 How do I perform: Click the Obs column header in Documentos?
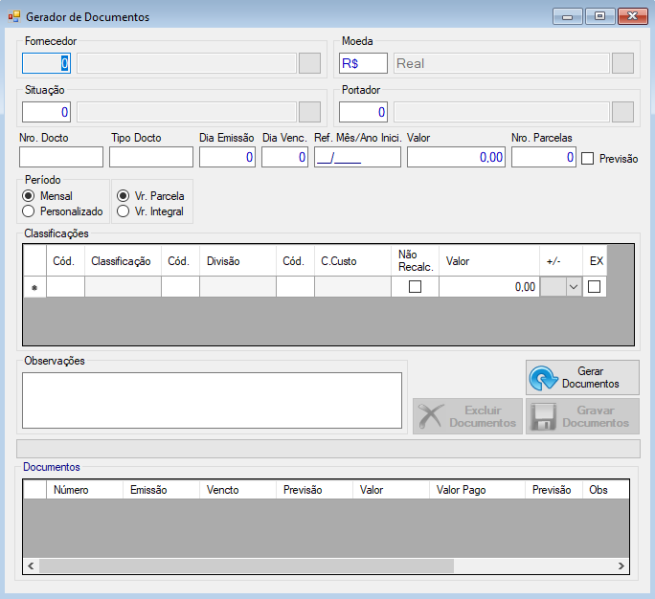pos(605,490)
